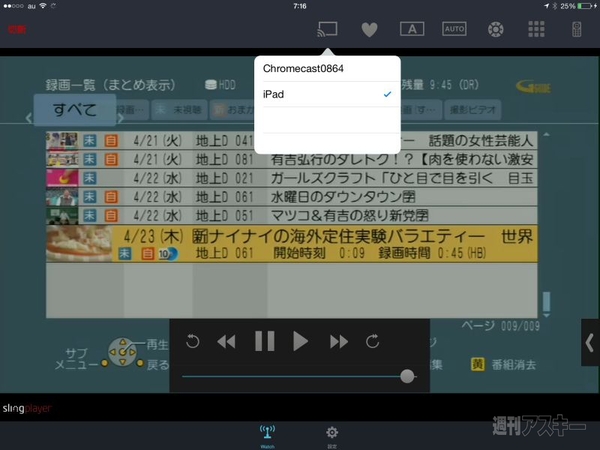Screen dimensions: 600x450
Task: Select the すべて category tab
Action: [75, 110]
